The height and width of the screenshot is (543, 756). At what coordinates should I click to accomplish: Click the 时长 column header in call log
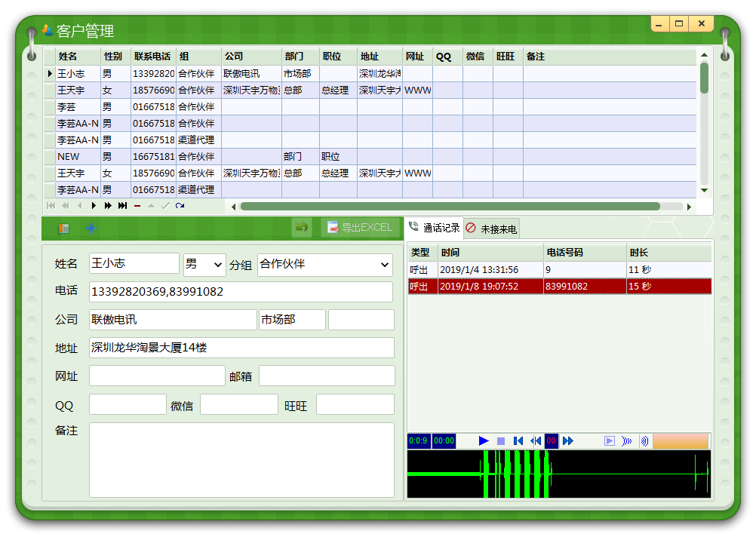coord(668,253)
